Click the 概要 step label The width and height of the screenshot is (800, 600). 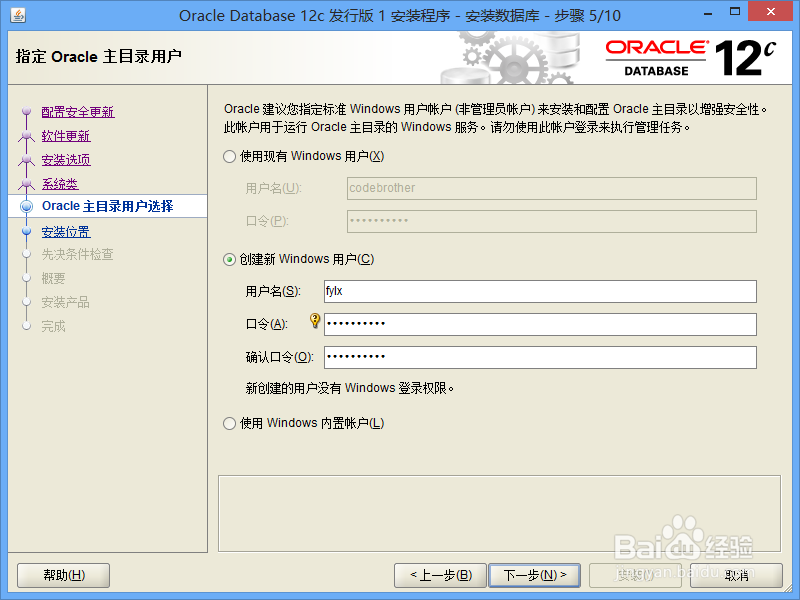pyautogui.click(x=54, y=278)
